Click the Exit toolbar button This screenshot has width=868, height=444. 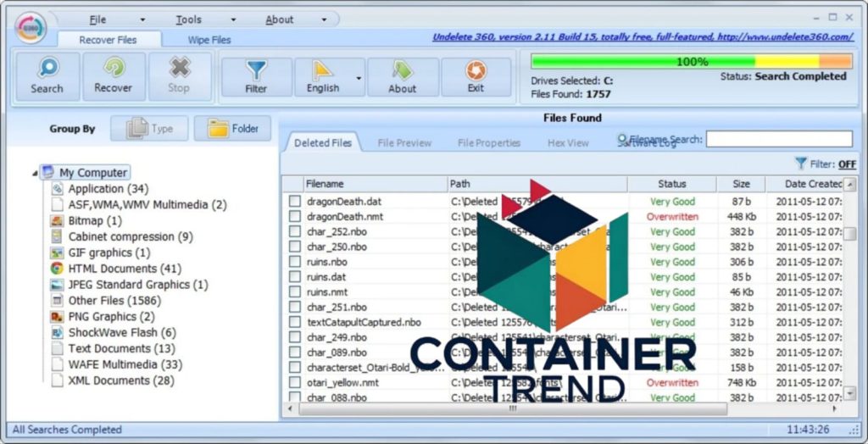[x=476, y=77]
